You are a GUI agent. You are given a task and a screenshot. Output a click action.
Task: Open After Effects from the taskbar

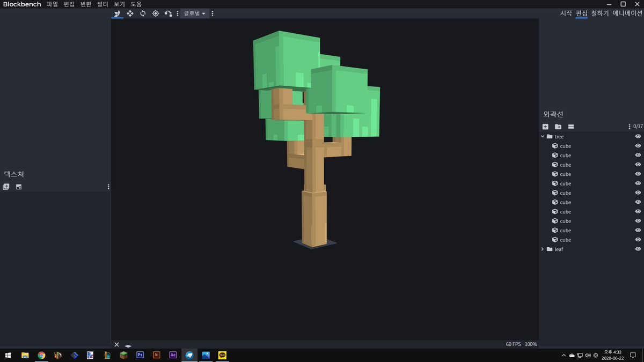[173, 355]
